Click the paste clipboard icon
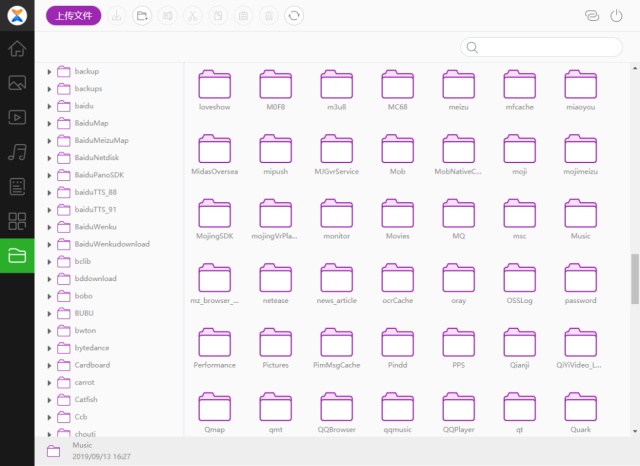This screenshot has width=640, height=466. tap(243, 16)
